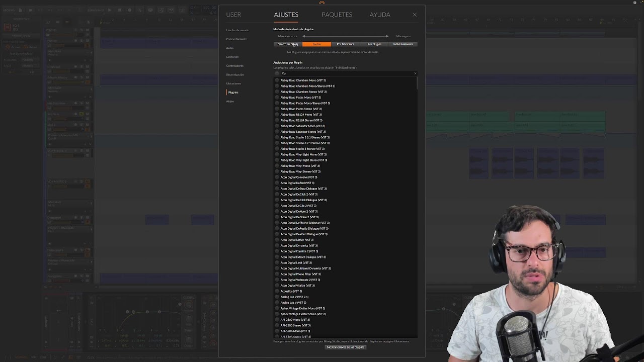Enable Acon Digital Limit override
This screenshot has width=644, height=362.
[x=277, y=262]
